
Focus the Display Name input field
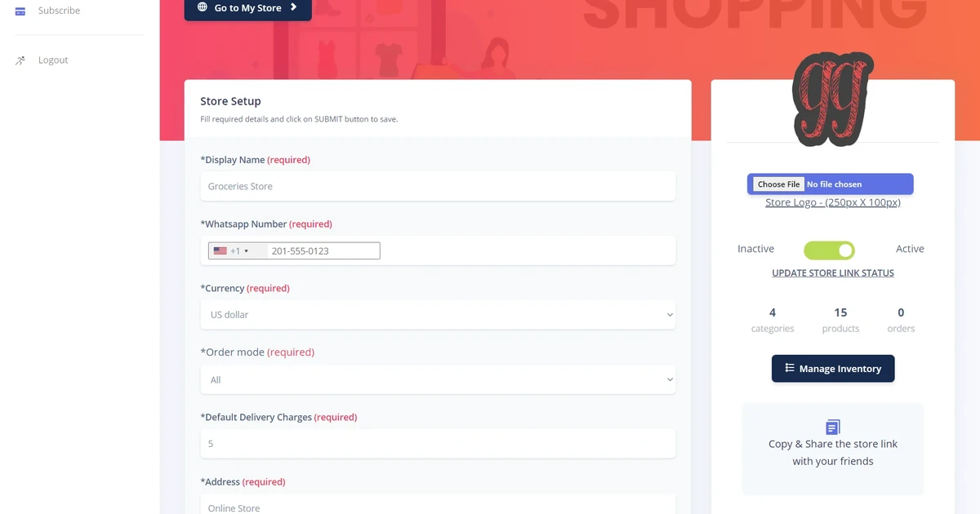438,186
